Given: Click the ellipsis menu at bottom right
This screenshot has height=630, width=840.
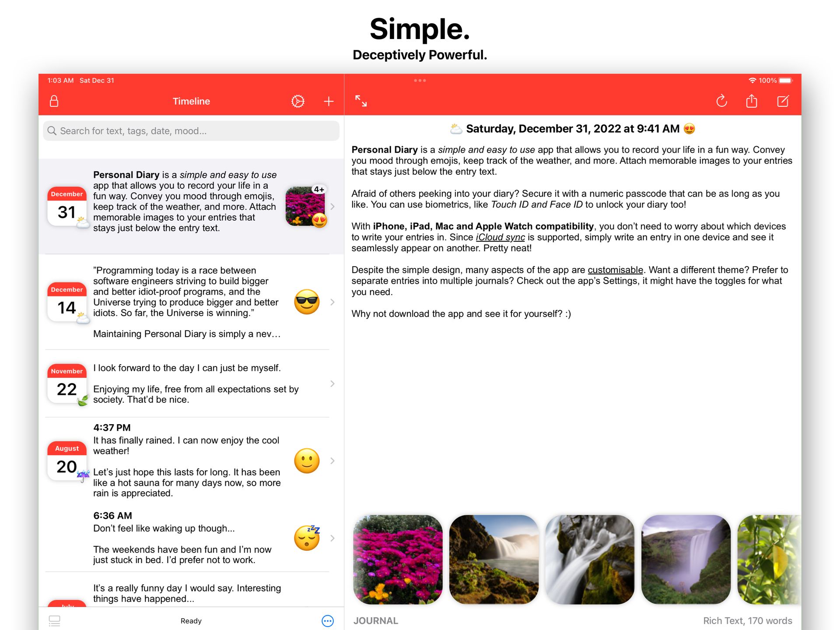Looking at the screenshot, I should click(x=327, y=620).
